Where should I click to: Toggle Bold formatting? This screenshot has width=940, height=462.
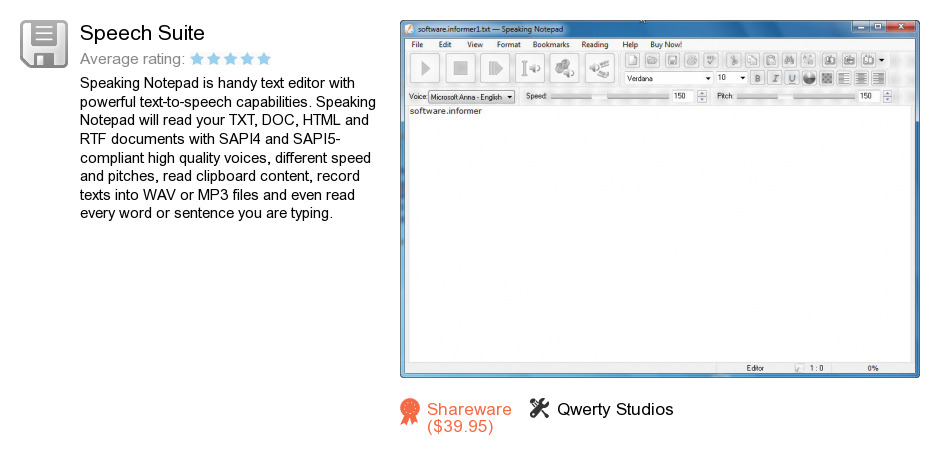click(x=758, y=78)
